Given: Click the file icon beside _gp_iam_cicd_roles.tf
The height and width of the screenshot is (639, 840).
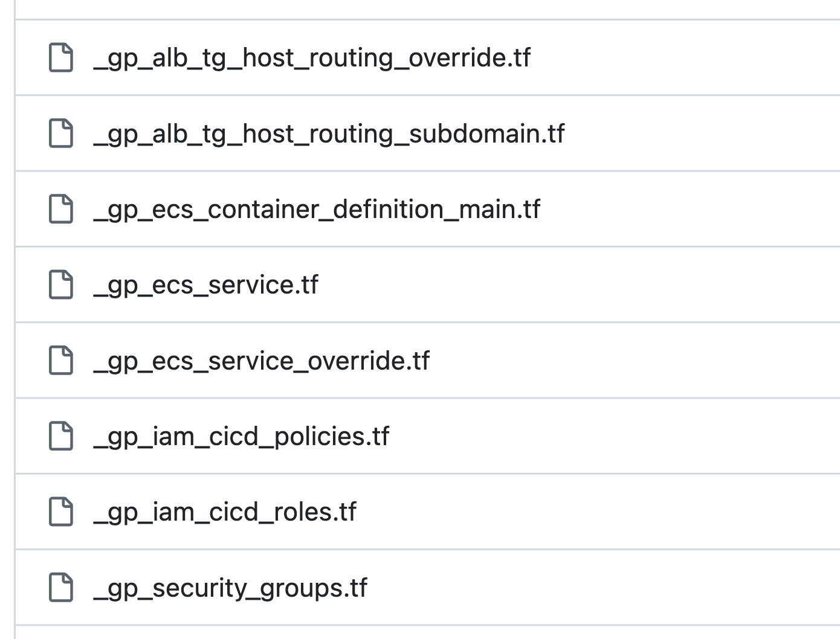Looking at the screenshot, I should click(60, 512).
